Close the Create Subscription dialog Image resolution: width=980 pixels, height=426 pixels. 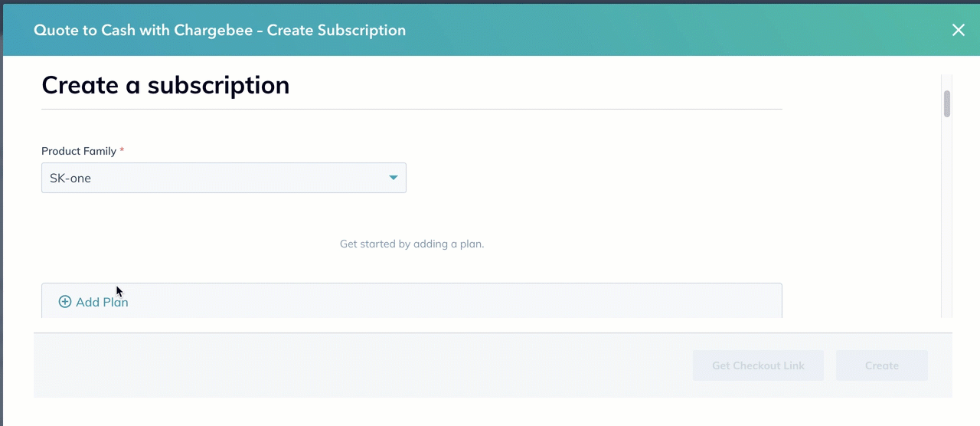point(958,30)
